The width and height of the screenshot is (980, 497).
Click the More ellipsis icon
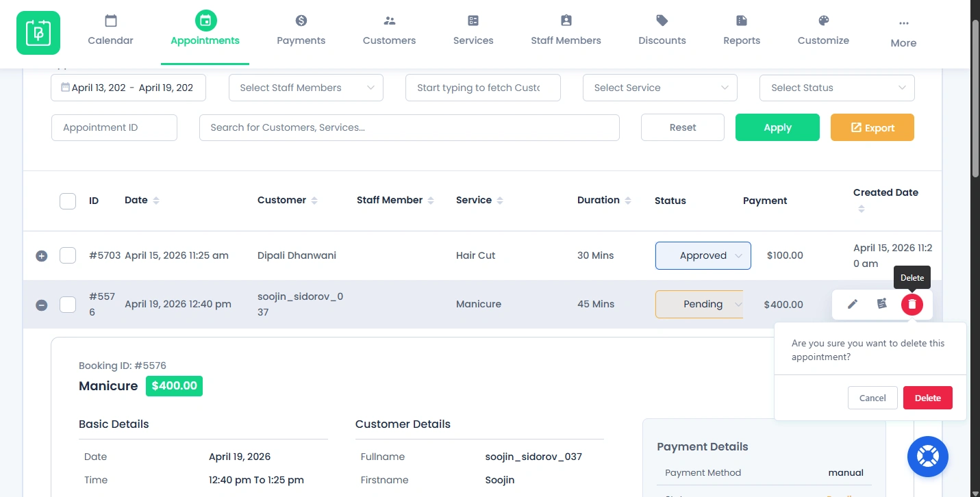coord(904,23)
